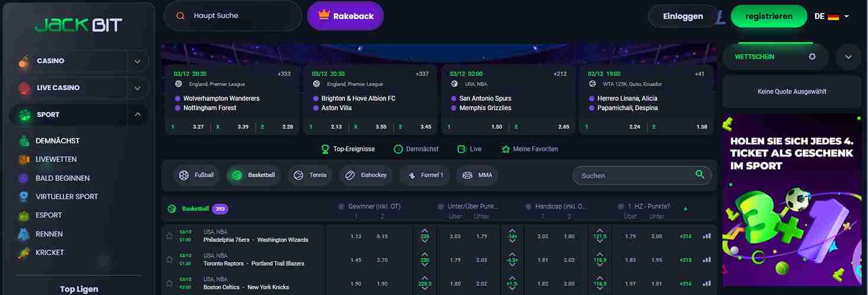Show Meine Favoriten tab
The image size is (868, 295).
coord(529,149)
